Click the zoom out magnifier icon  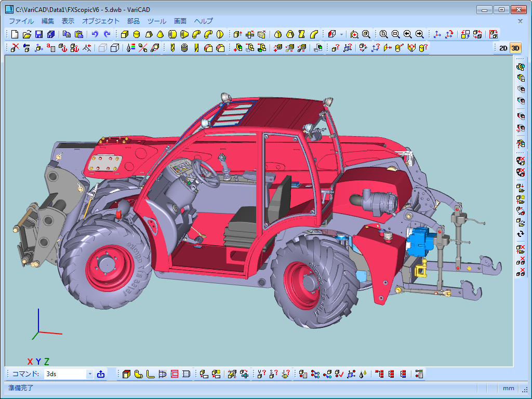[x=395, y=34]
